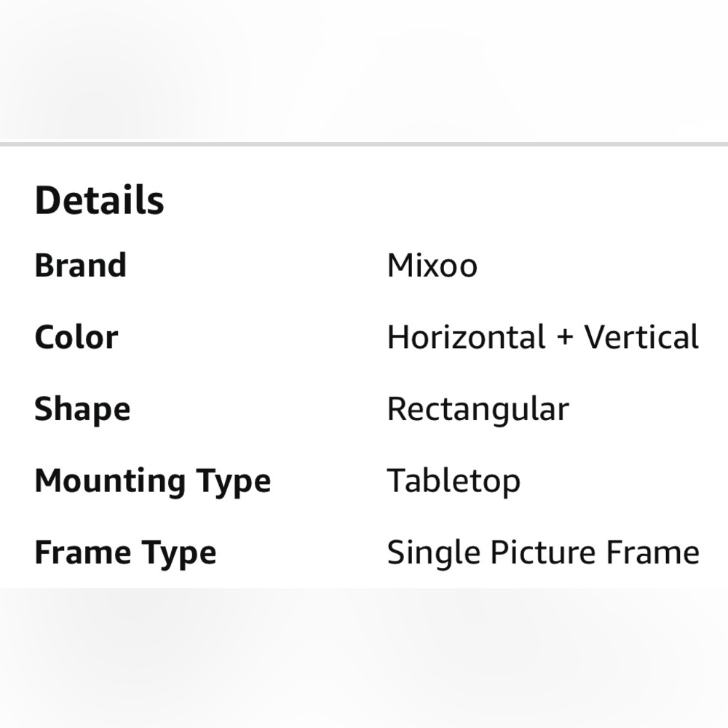Click the word Vertical in the Color value
Screen dimensions: 728x728
[x=641, y=337]
